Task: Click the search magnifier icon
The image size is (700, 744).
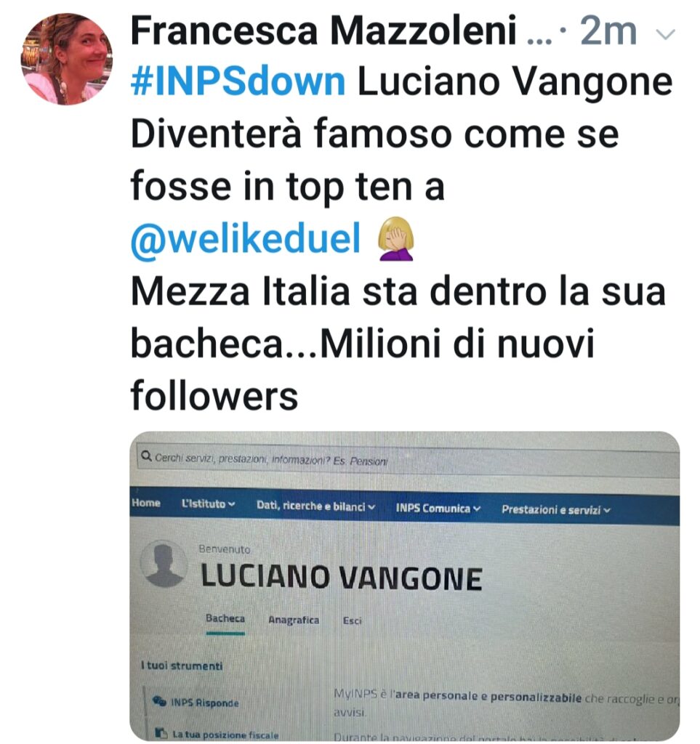Action: tap(146, 456)
